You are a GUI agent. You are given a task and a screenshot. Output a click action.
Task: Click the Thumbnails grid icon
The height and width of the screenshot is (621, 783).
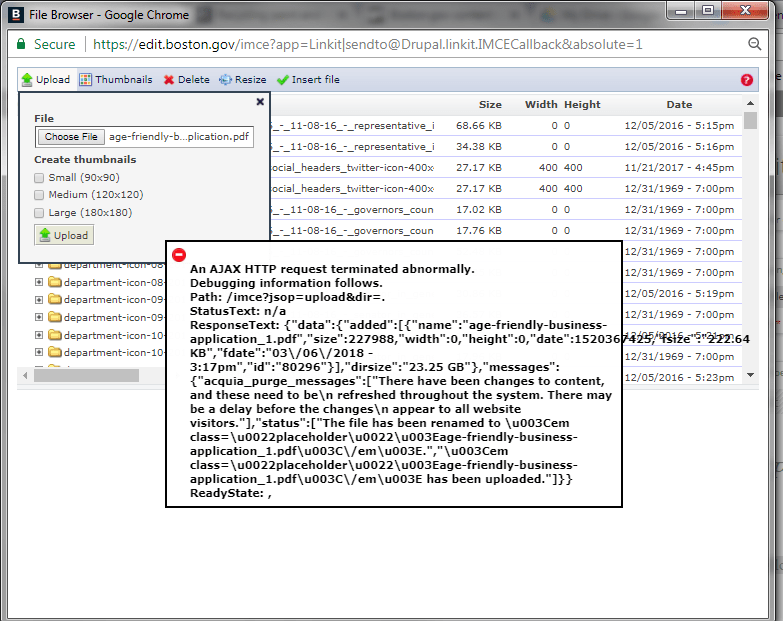click(86, 80)
